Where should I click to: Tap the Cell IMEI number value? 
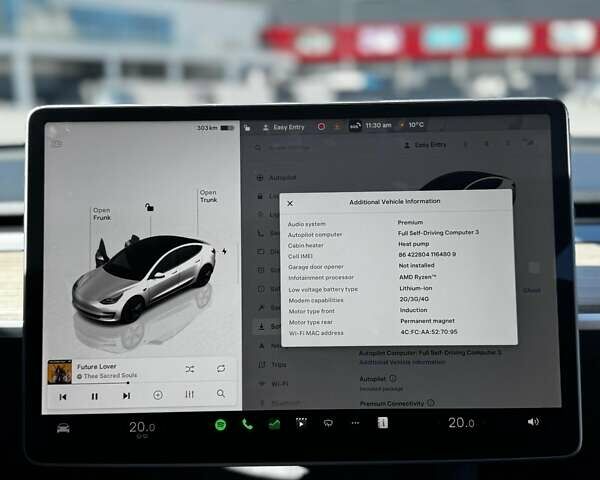427,254
